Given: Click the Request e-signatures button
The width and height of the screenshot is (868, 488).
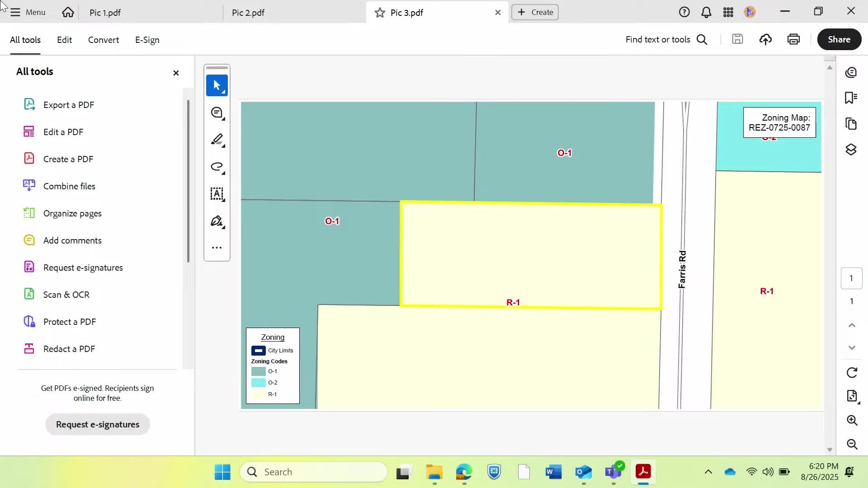Looking at the screenshot, I should point(98,424).
